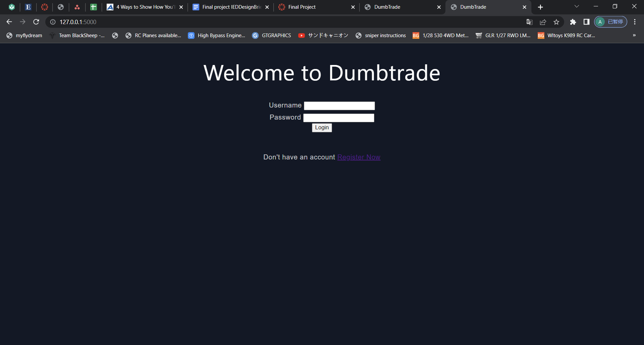Switch to the pinned globe tab

click(61, 7)
